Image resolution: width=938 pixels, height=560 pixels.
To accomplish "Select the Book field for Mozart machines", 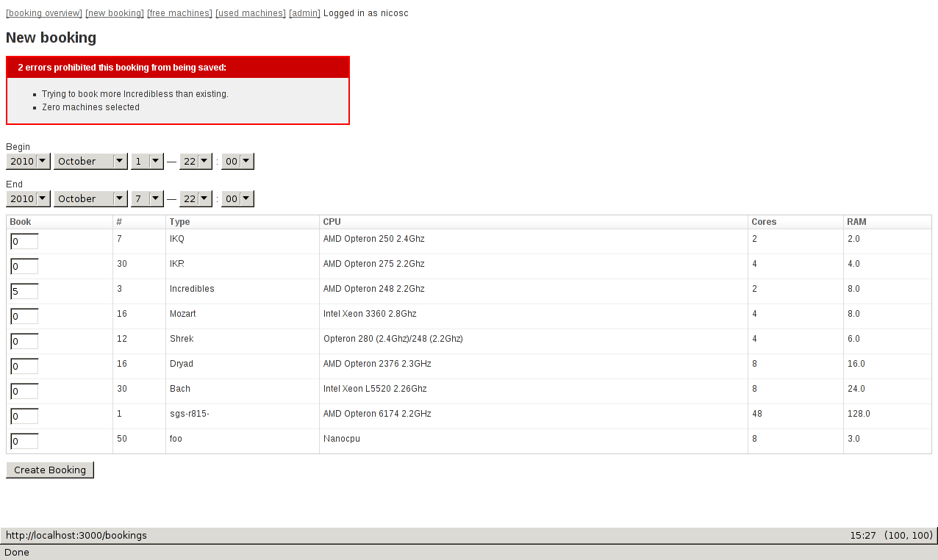I will (24, 317).
